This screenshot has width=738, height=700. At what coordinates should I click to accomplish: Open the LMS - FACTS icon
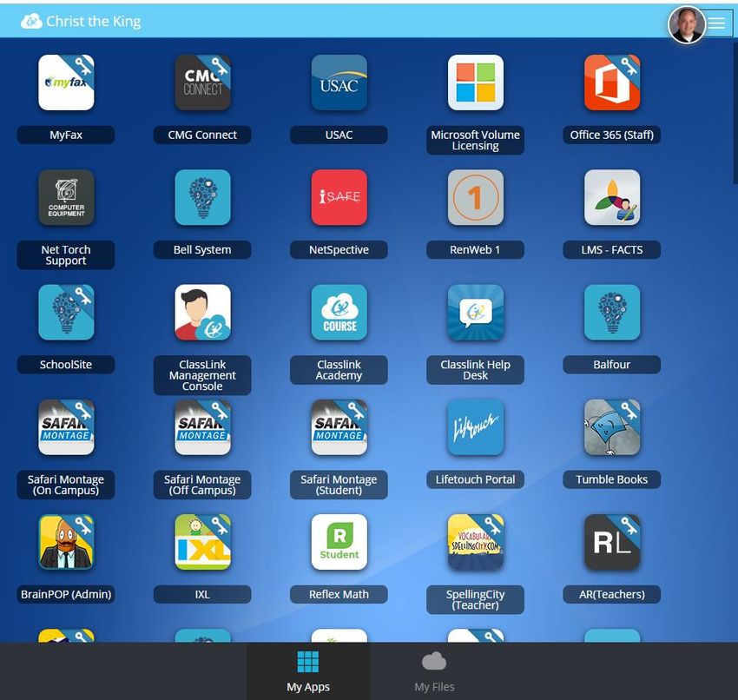coord(612,197)
